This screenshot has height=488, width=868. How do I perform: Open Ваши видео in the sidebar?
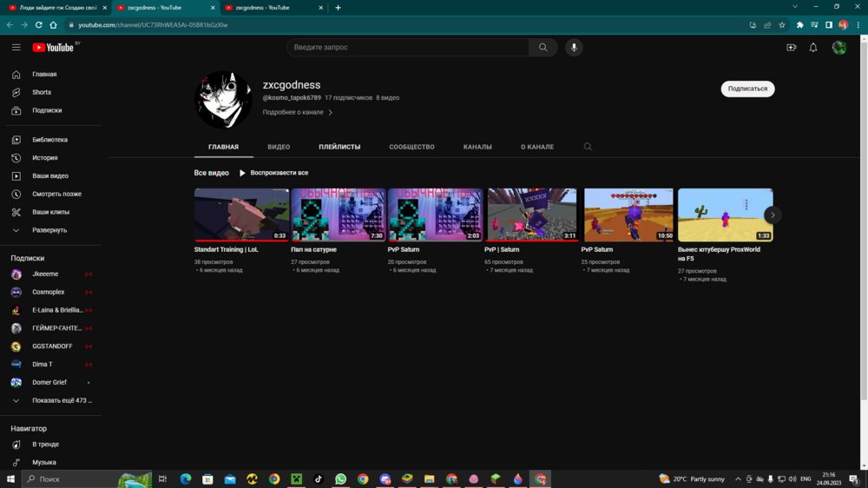(x=50, y=175)
